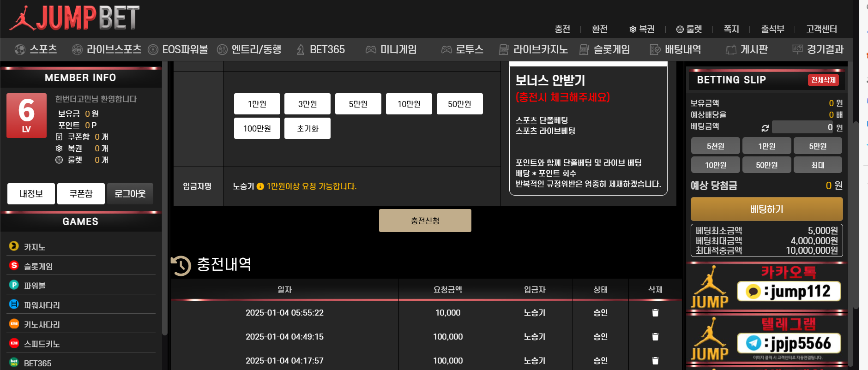Set the maximum bet with 최대
This screenshot has width=868, height=370.
pyautogui.click(x=818, y=165)
